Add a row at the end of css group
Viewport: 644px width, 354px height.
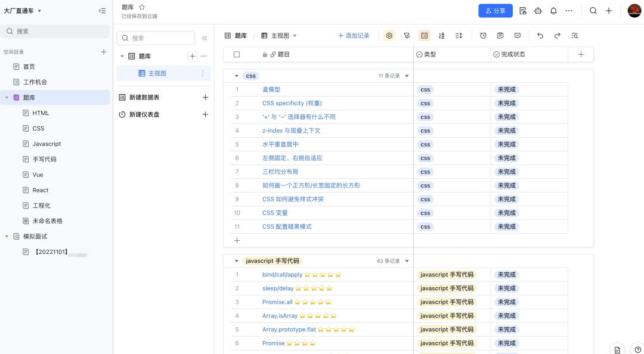pos(237,241)
